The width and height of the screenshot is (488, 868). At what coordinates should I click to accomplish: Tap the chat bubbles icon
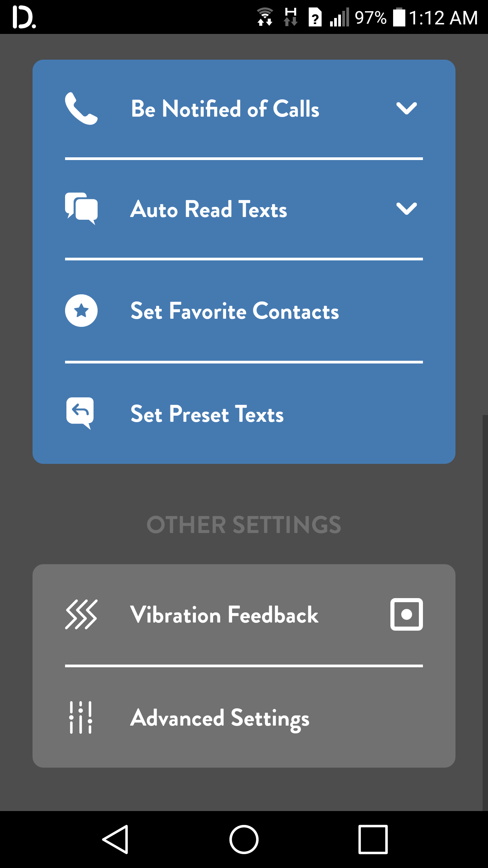[81, 208]
